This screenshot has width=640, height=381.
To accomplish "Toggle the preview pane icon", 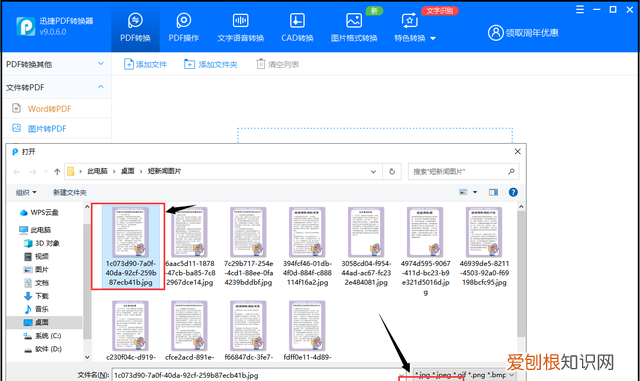I will click(493, 192).
